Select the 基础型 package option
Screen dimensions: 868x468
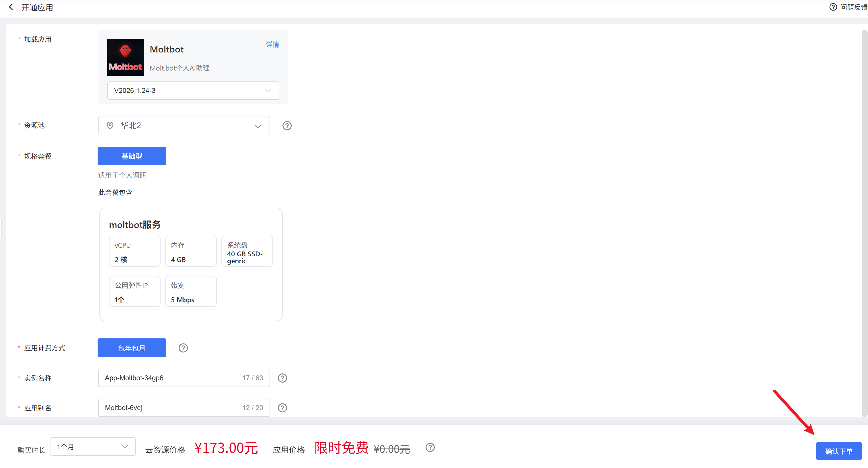(132, 156)
